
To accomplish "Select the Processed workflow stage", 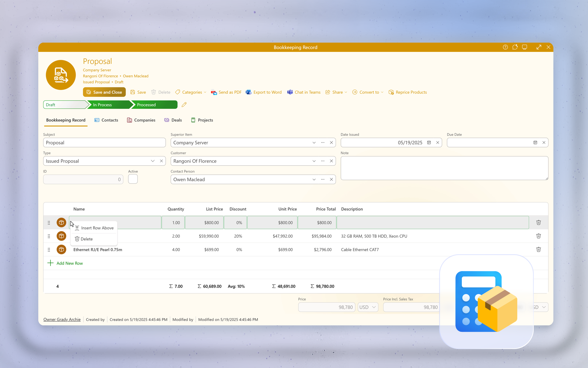I will point(154,105).
